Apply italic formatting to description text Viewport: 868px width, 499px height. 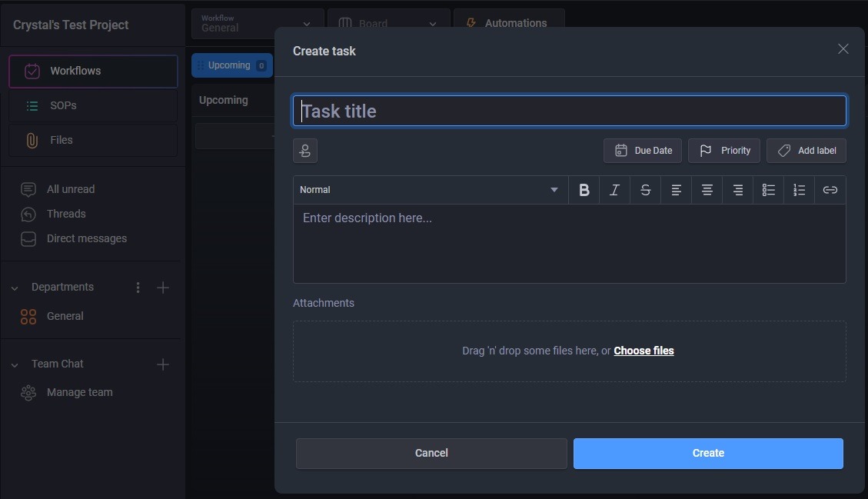[x=615, y=189]
